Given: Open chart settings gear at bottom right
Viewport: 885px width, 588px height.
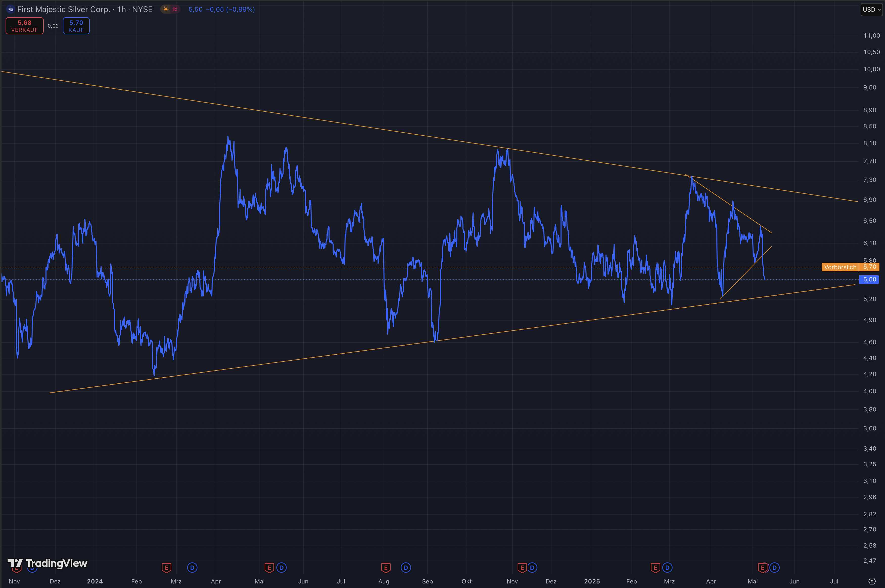Looking at the screenshot, I should 872,581.
